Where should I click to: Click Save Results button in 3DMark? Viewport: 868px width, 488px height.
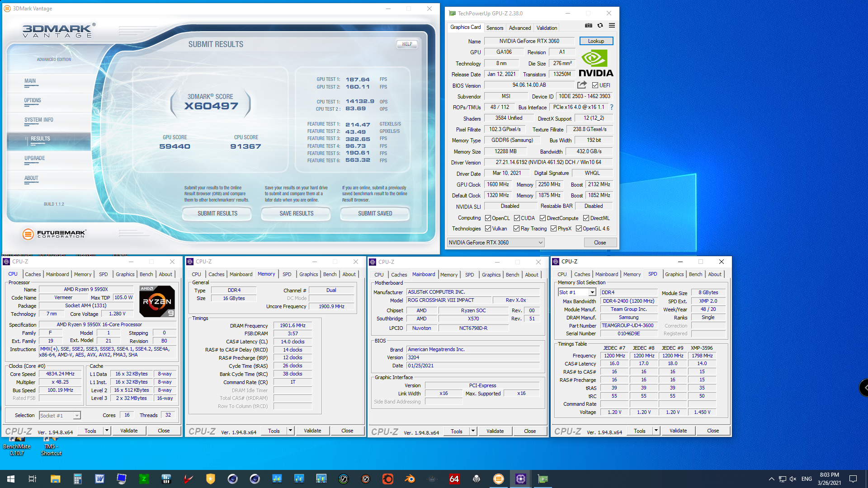click(296, 213)
